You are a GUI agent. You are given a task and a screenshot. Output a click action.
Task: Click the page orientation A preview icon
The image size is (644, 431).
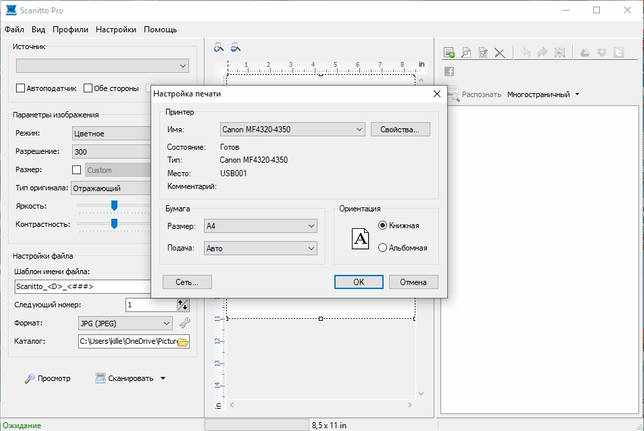(x=360, y=238)
